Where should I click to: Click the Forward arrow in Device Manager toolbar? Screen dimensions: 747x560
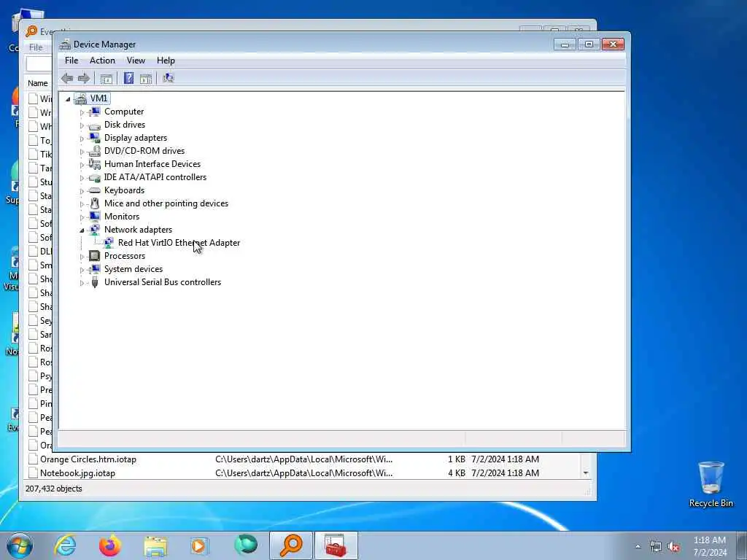84,78
